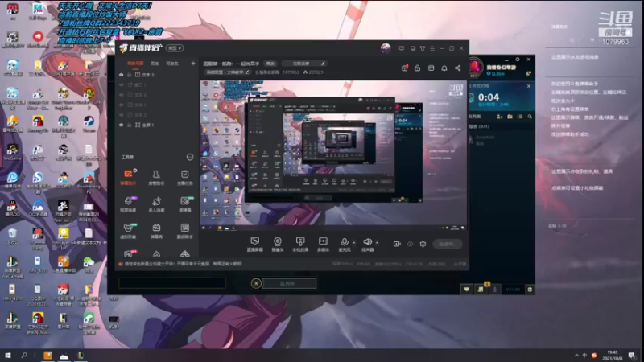
Task: Click the padlock icon in stream header
Action: tap(417, 68)
